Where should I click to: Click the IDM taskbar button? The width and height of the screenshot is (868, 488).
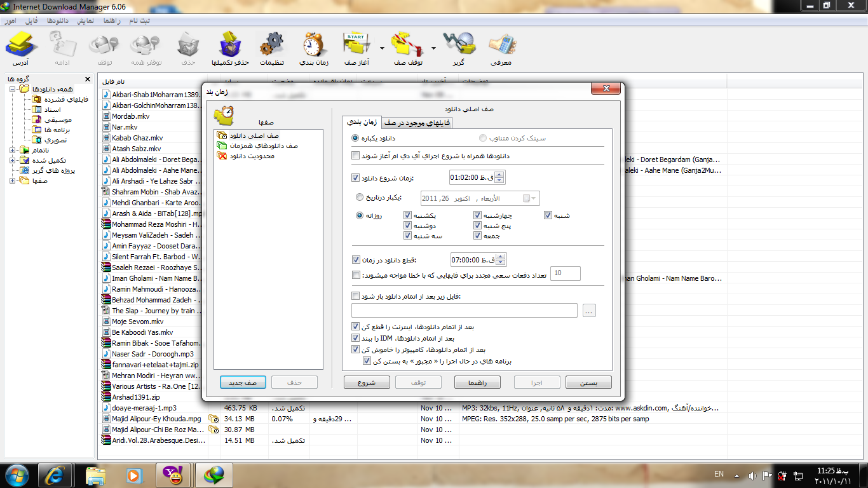[214, 475]
